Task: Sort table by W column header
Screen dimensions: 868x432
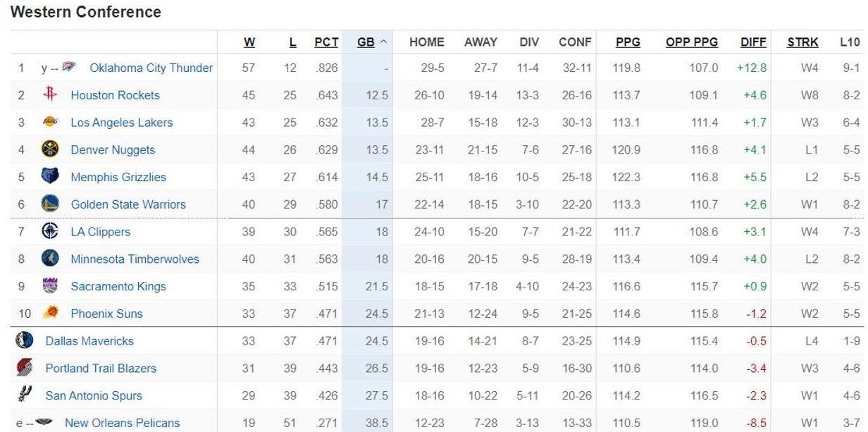Action: 249,42
